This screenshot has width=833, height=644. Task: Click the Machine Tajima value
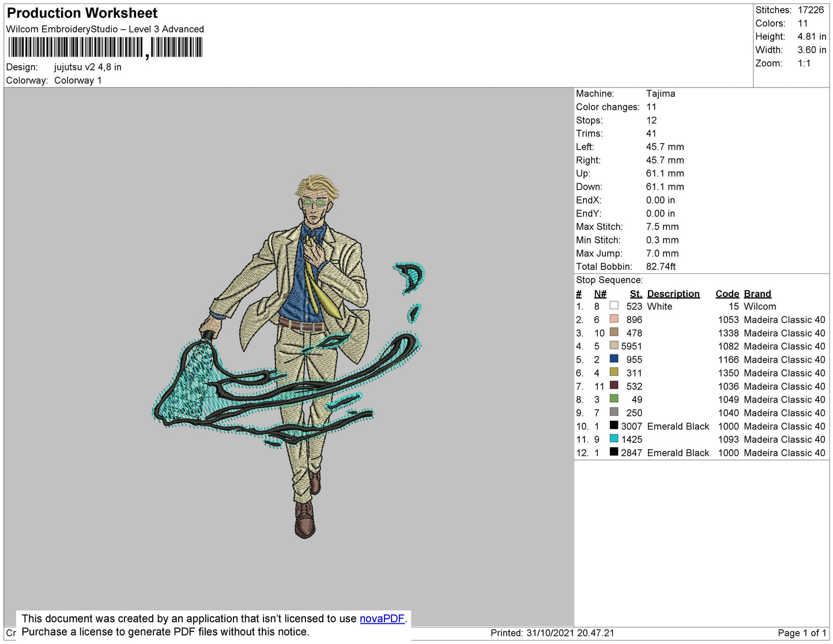[660, 93]
